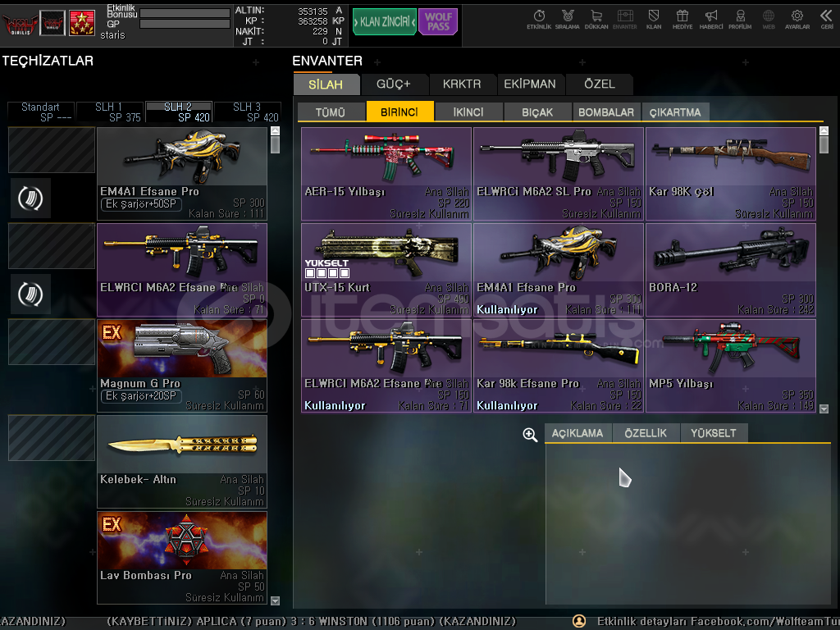Click equipment list scroll-up arrow
Image resolution: width=840 pixels, height=630 pixels.
click(x=276, y=130)
